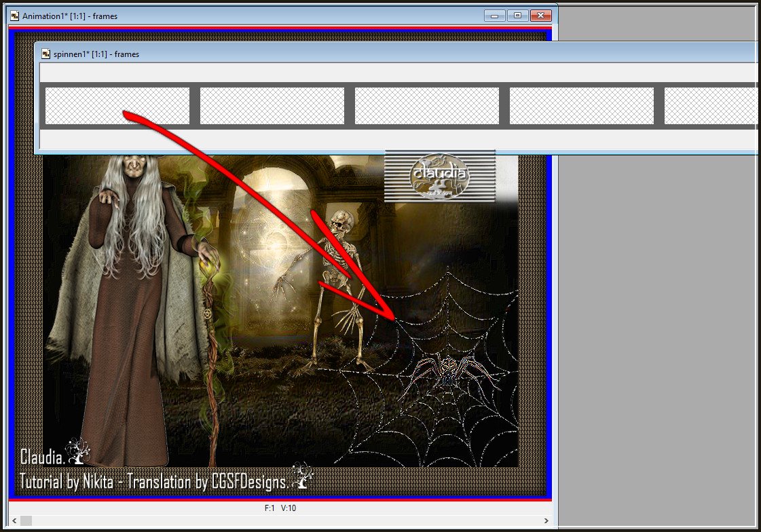This screenshot has height=532, width=761.
Task: Click the V:10 display time label
Action: tap(289, 508)
